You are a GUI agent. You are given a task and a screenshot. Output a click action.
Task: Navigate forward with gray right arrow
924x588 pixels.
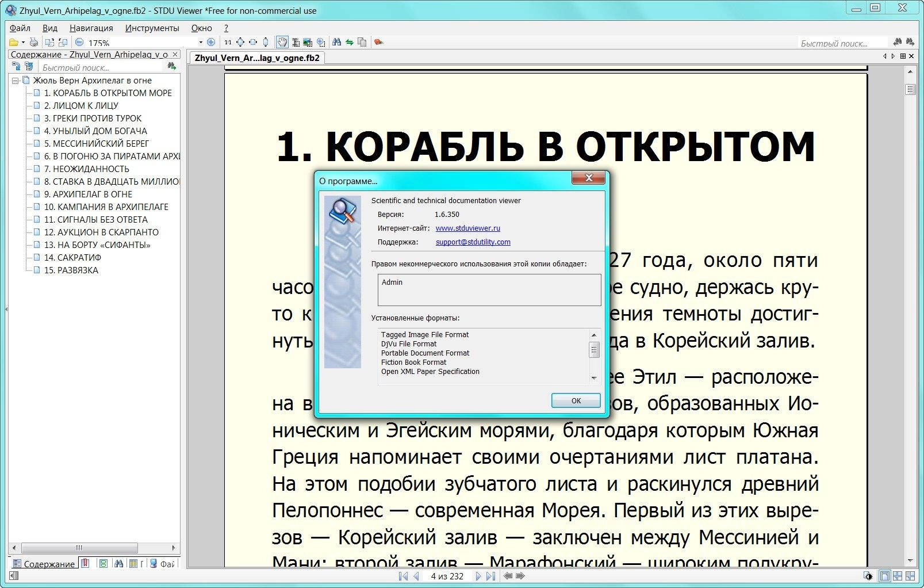(x=520, y=576)
